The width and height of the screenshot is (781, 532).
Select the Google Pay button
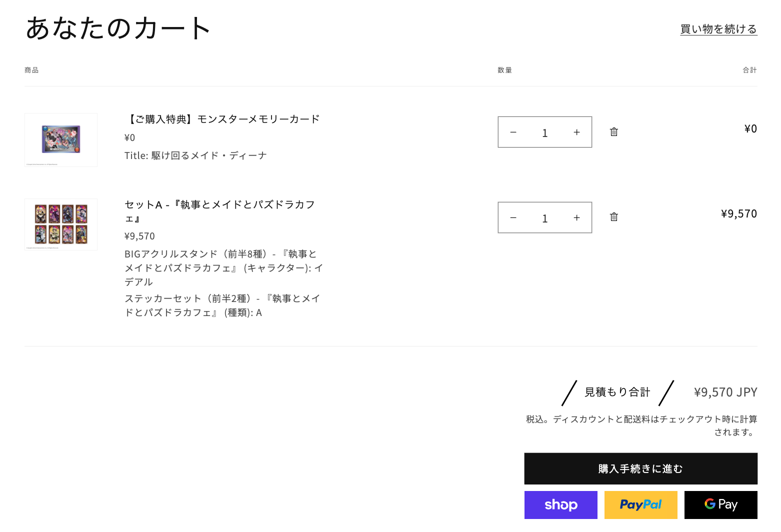(x=721, y=505)
